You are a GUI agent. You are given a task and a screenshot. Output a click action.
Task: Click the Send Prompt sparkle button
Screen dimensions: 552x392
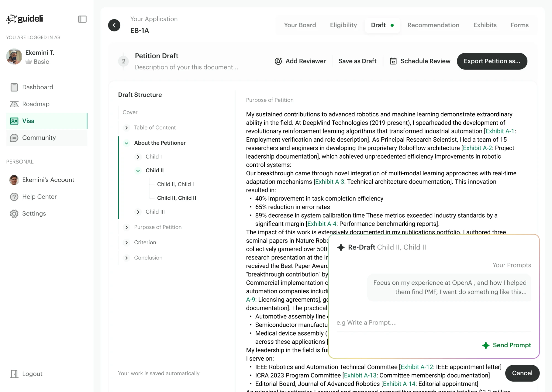[506, 345]
